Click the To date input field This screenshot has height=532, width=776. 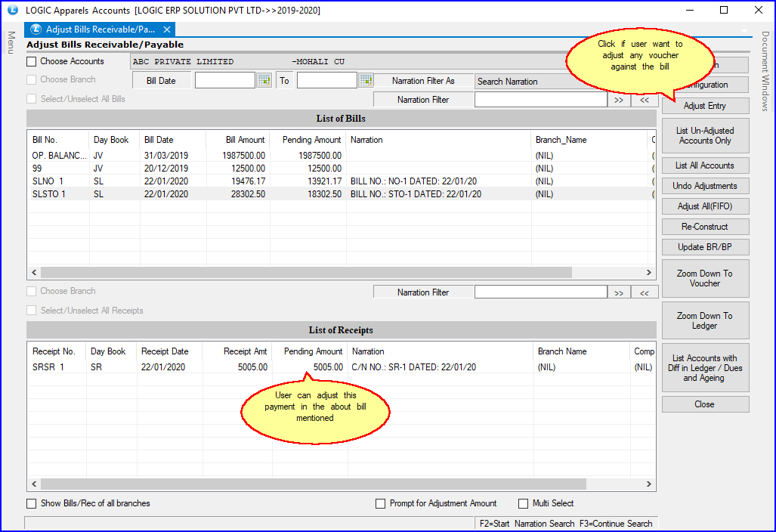(x=326, y=80)
